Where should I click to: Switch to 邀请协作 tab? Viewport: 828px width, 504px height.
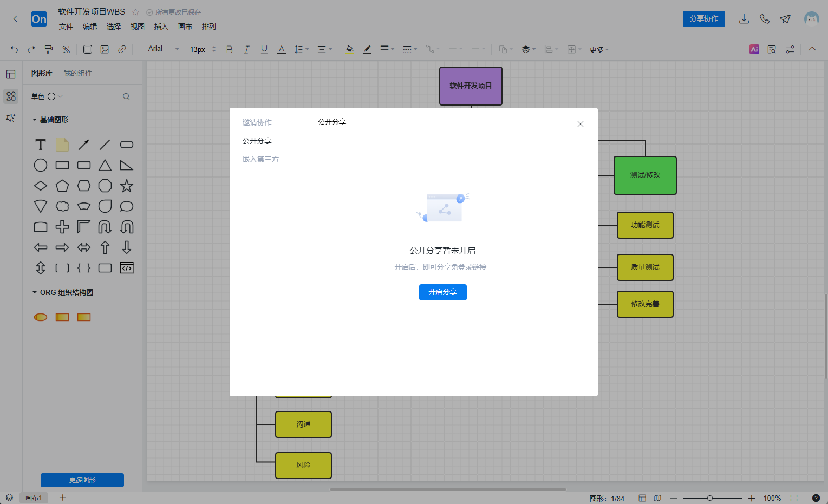coord(257,122)
